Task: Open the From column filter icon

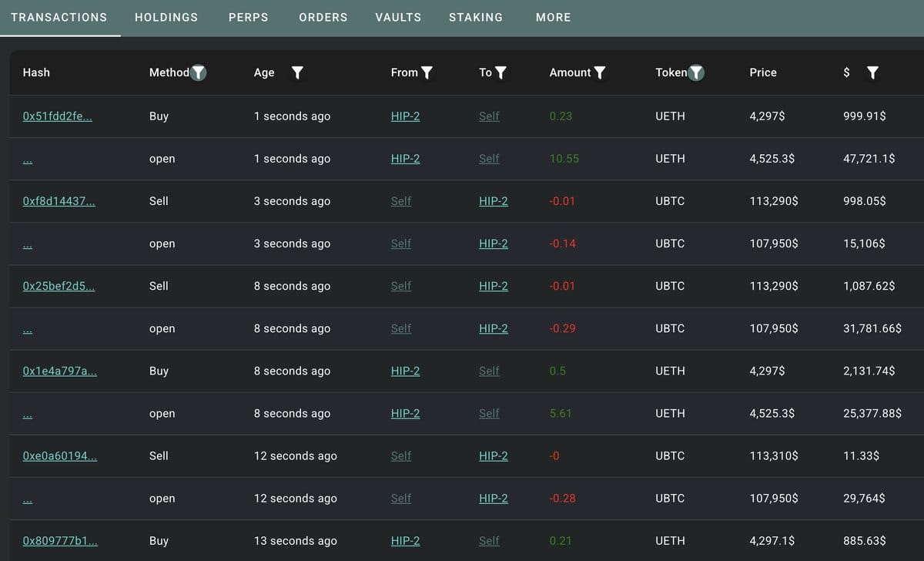Action: pyautogui.click(x=427, y=72)
